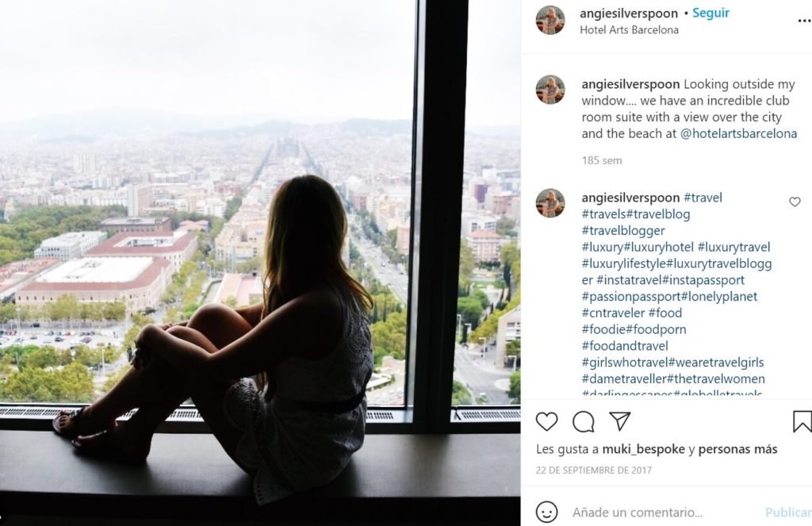The height and width of the screenshot is (526, 812).
Task: Like the post with the heart icon
Action: click(546, 422)
